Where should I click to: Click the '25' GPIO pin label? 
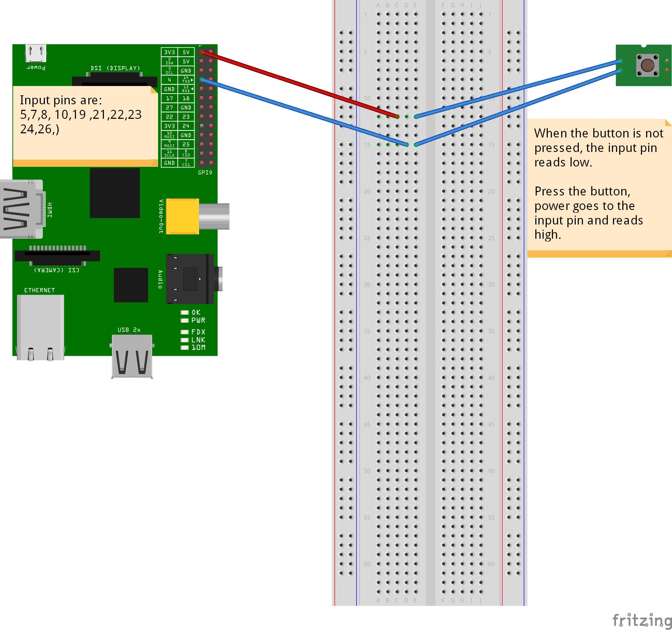(186, 144)
